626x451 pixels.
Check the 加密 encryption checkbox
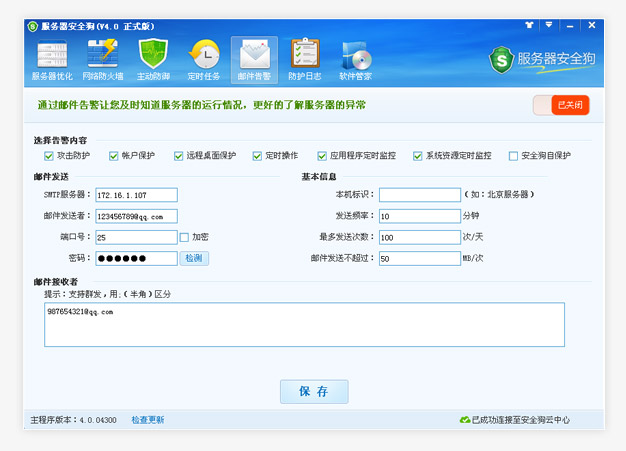click(x=184, y=237)
